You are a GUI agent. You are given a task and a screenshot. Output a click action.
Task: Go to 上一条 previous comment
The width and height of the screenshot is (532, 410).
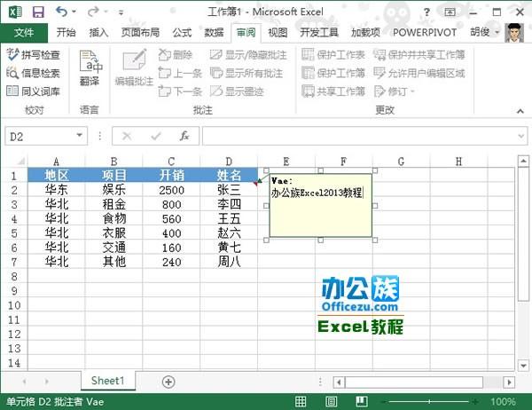tap(180, 73)
